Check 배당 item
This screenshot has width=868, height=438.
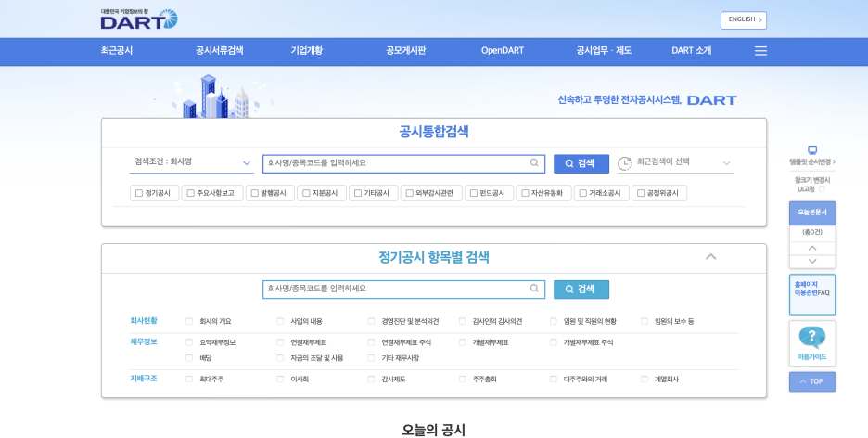coord(189,358)
